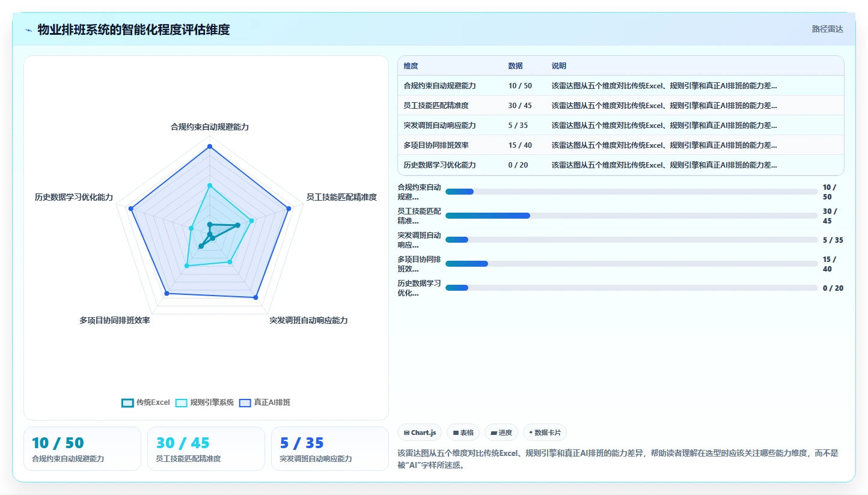Click radar axis label 突发调班自动响应能力

tap(308, 320)
